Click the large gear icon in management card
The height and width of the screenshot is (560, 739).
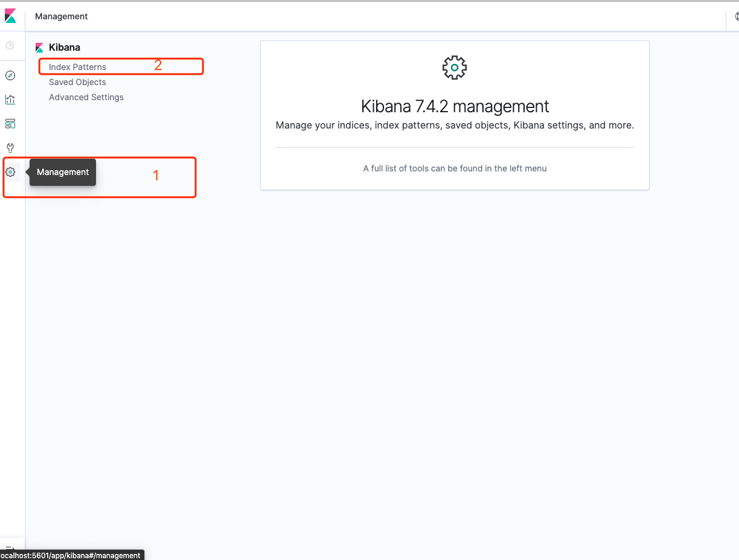[x=455, y=68]
